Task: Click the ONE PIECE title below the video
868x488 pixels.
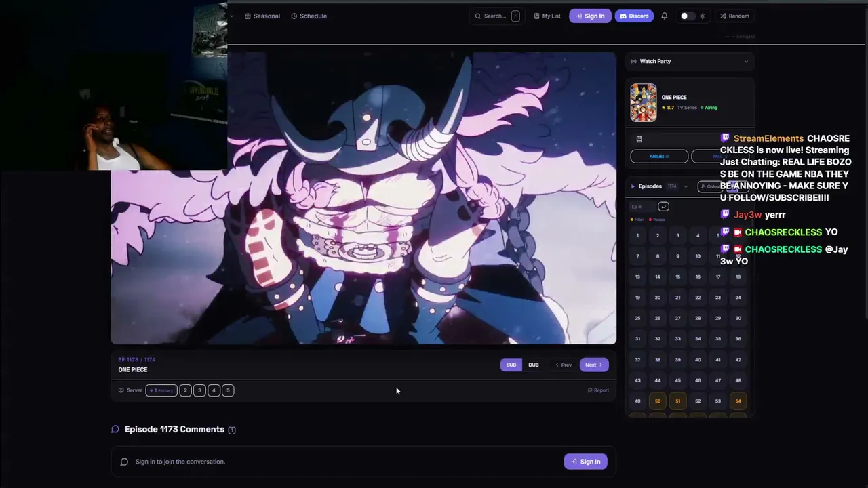Action: click(x=133, y=370)
